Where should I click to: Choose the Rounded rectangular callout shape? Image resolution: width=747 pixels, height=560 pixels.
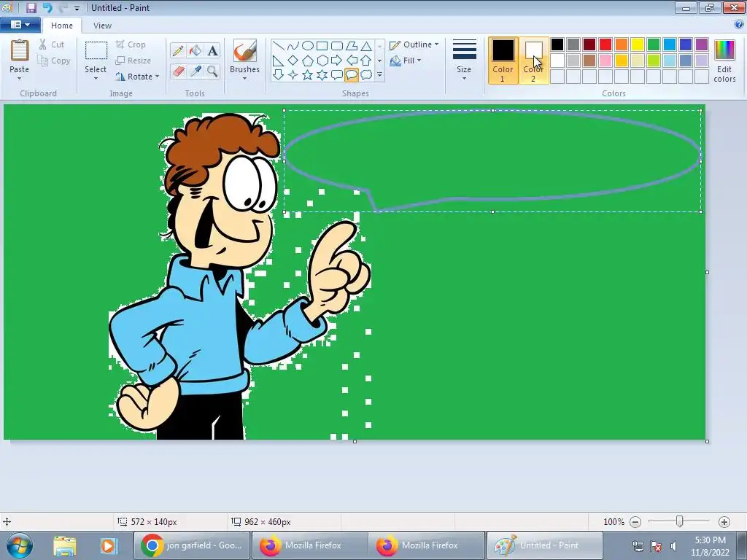tap(337, 75)
